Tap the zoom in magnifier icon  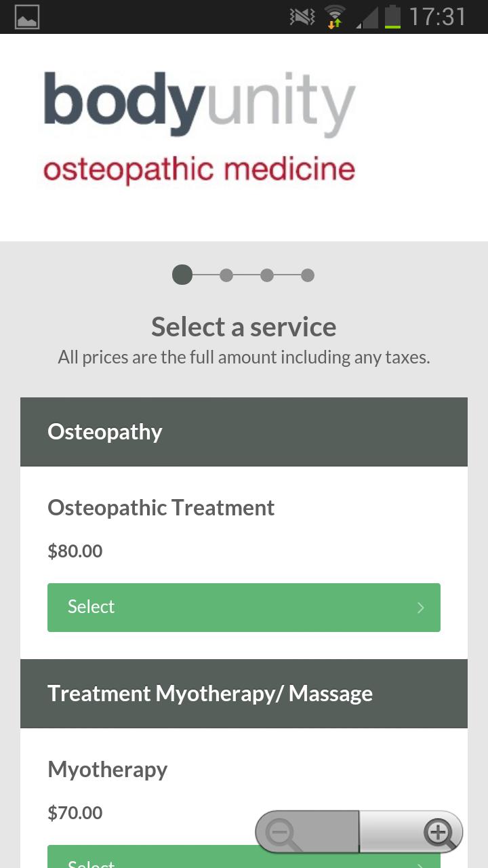(x=439, y=832)
